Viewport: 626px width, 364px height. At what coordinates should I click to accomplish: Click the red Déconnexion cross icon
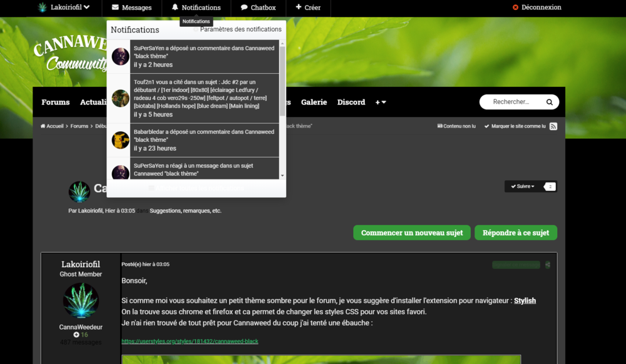point(515,7)
